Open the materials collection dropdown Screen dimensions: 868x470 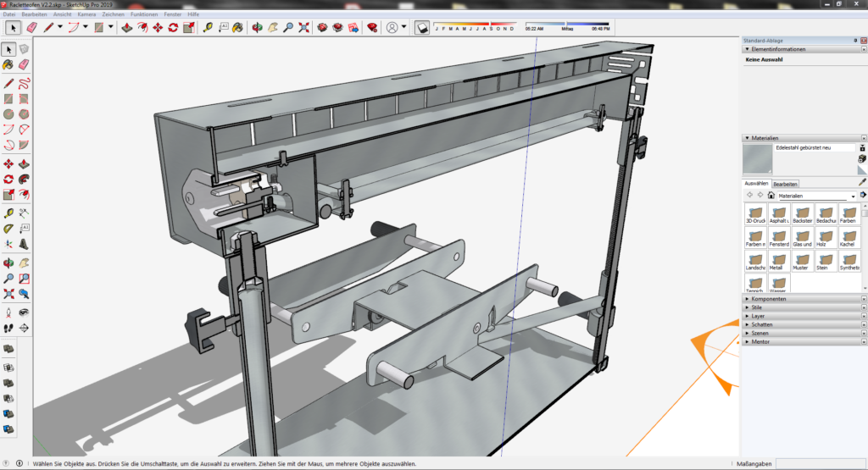click(x=853, y=196)
